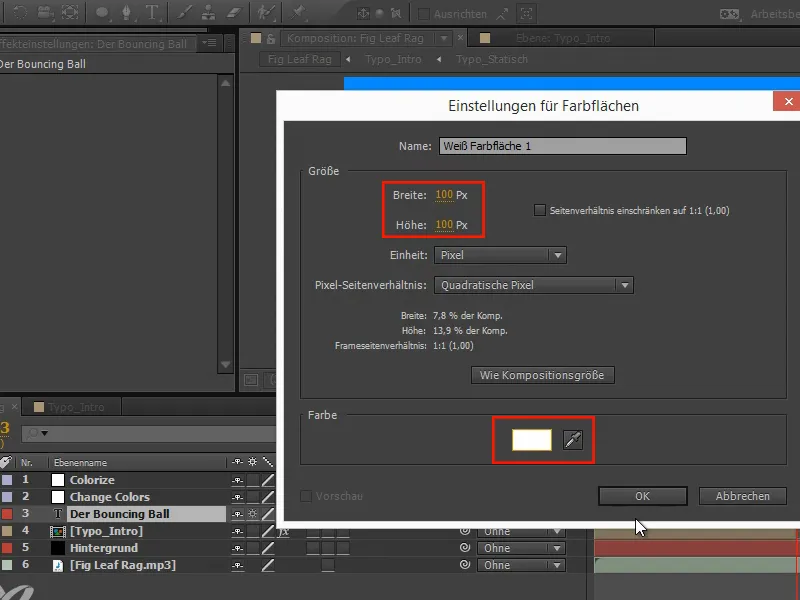The image size is (800, 600).
Task: Open parent dropdown for Hintergrund layer
Action: 520,548
